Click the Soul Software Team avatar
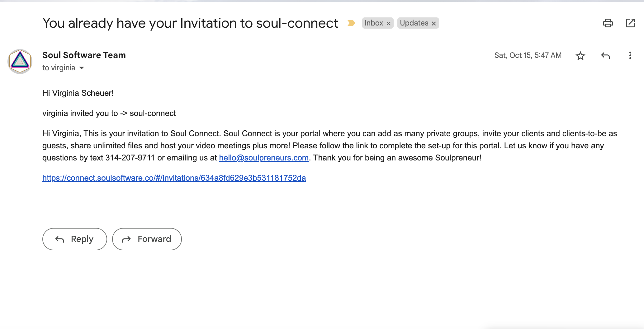Screen dimensions: 644x329 coord(20,61)
